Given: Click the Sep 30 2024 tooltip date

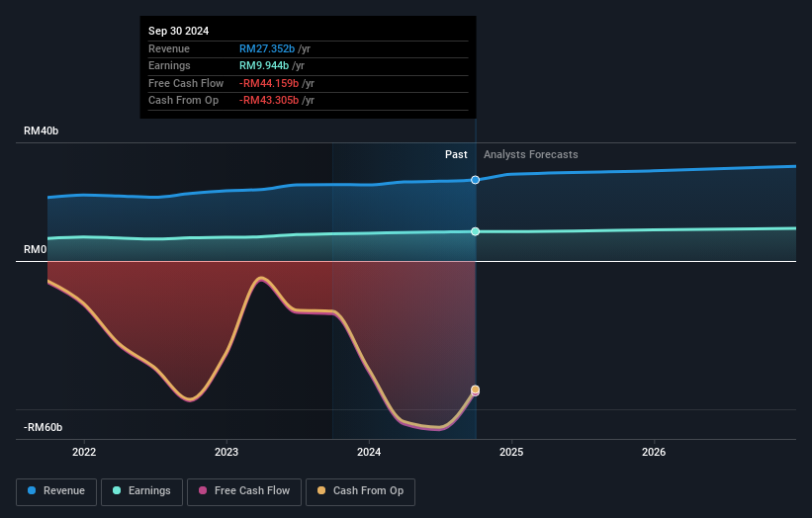Looking at the screenshot, I should 179,31.
